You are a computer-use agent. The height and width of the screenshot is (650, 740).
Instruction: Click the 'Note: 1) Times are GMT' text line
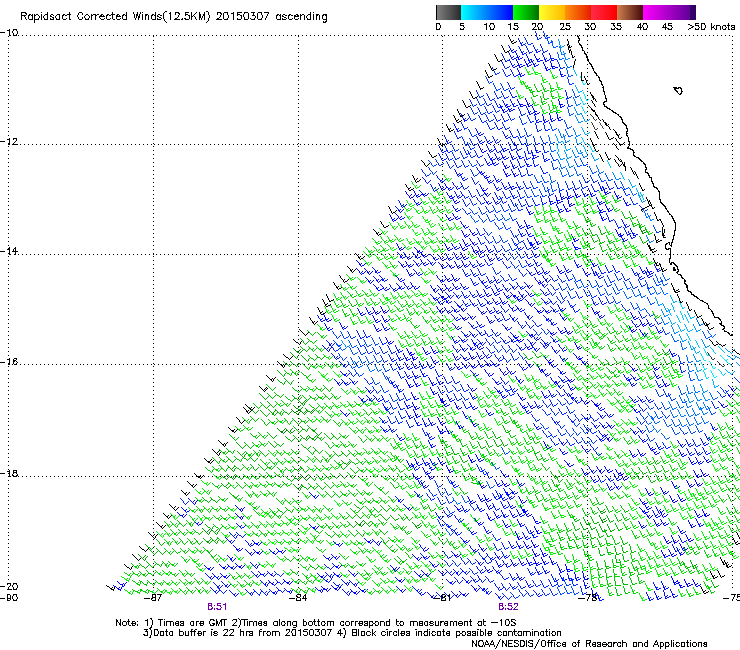coord(316,623)
